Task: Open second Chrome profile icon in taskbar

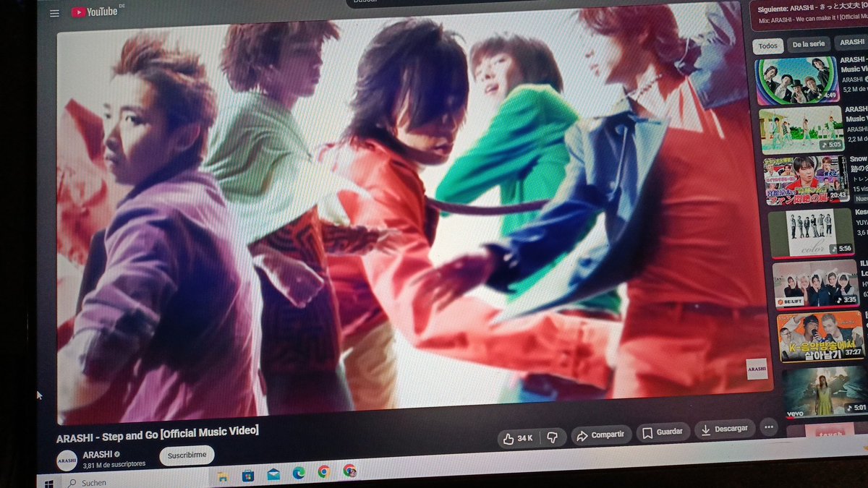Action: (349, 471)
